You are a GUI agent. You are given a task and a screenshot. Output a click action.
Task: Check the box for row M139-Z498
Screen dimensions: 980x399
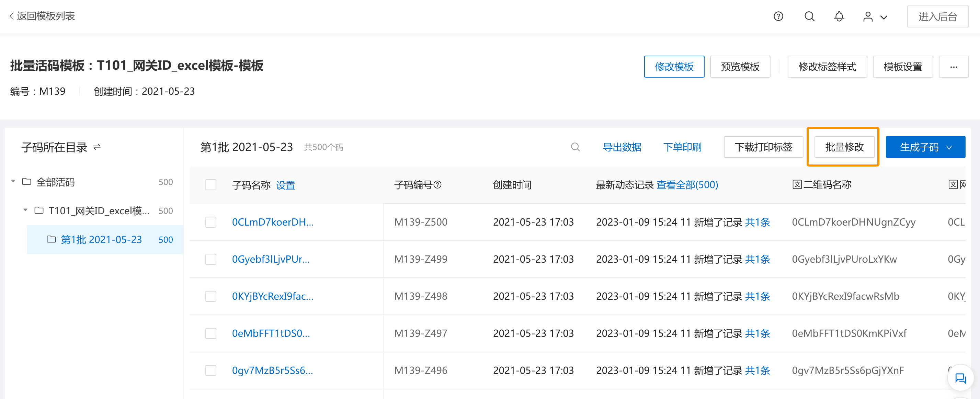[211, 296]
